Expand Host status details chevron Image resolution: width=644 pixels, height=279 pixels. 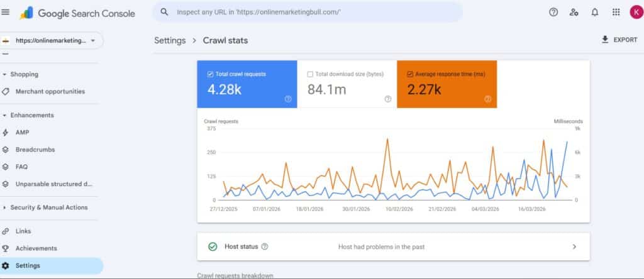click(x=574, y=246)
